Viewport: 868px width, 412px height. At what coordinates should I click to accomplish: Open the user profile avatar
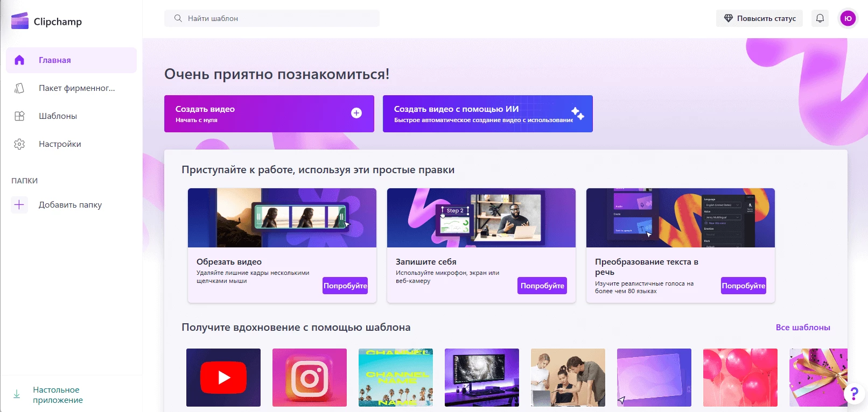pyautogui.click(x=848, y=18)
